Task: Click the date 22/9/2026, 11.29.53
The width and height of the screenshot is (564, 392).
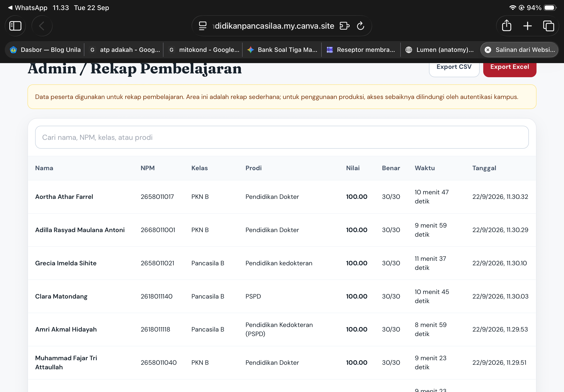Action: (500, 329)
